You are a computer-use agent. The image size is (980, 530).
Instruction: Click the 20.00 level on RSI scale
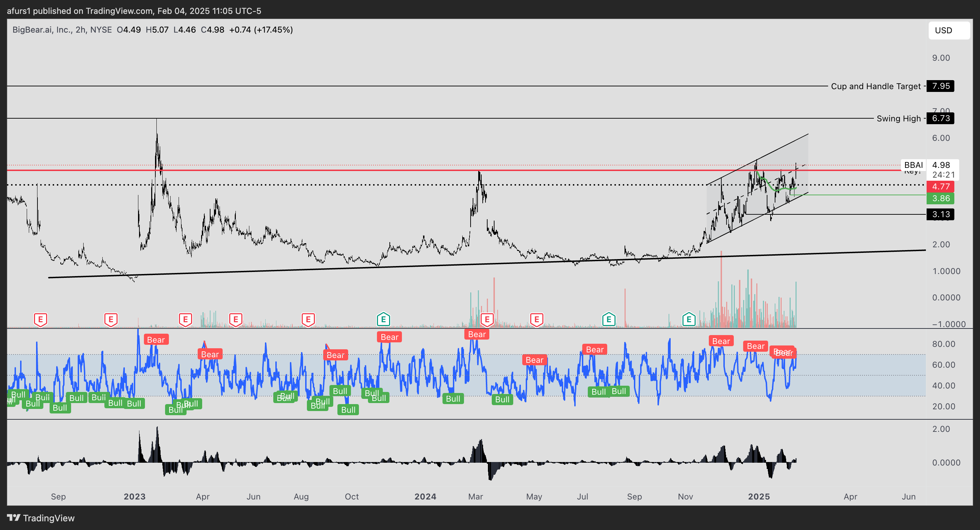pyautogui.click(x=944, y=407)
